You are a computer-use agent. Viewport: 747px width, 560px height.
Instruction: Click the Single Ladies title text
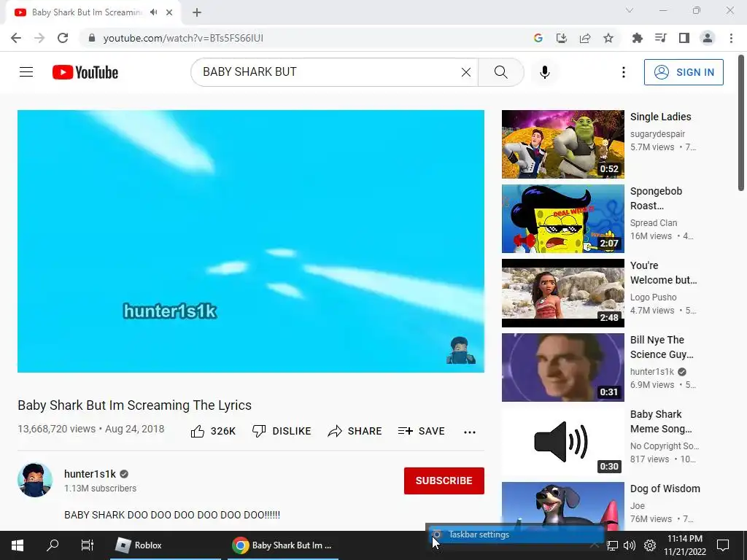(x=660, y=117)
